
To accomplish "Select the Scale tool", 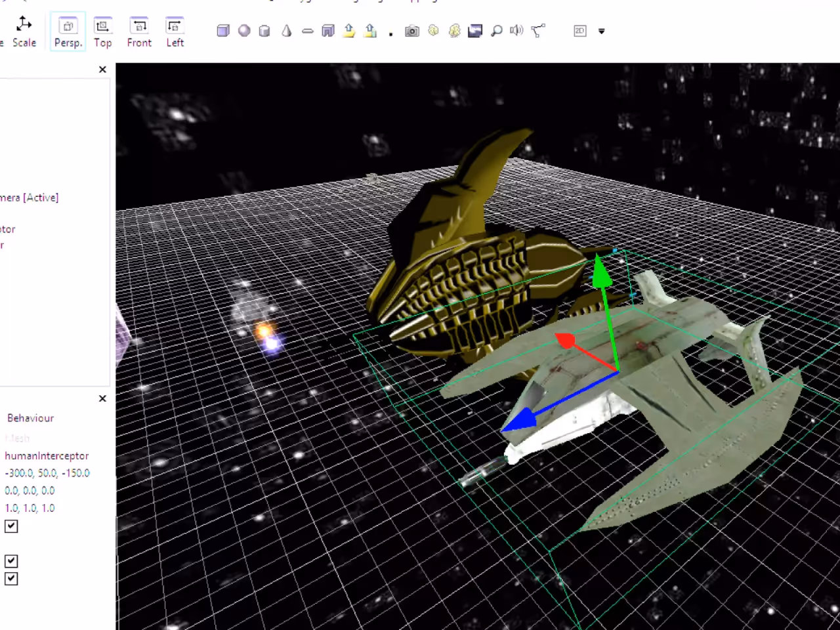I will click(x=24, y=31).
